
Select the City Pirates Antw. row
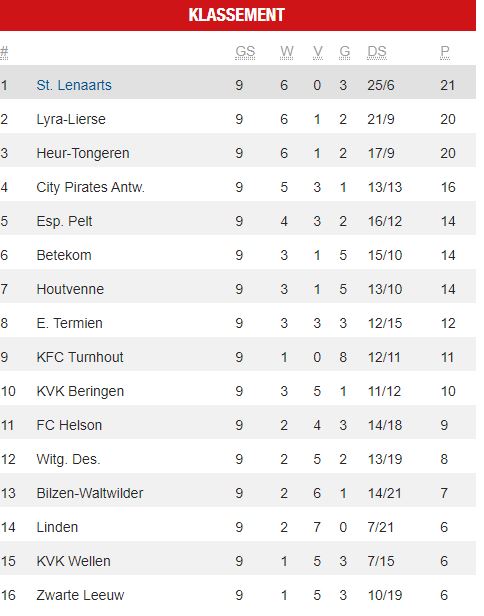(x=238, y=187)
